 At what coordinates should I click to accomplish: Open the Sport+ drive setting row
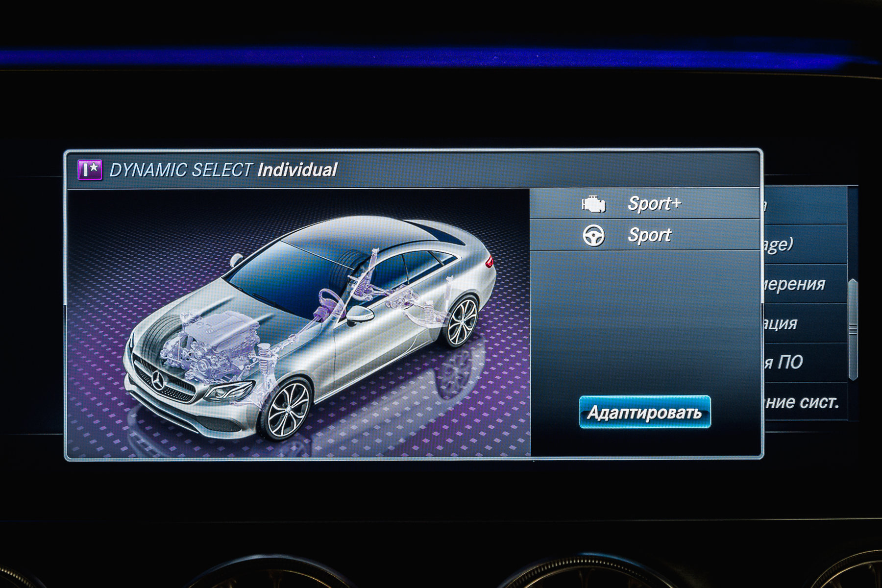point(644,203)
